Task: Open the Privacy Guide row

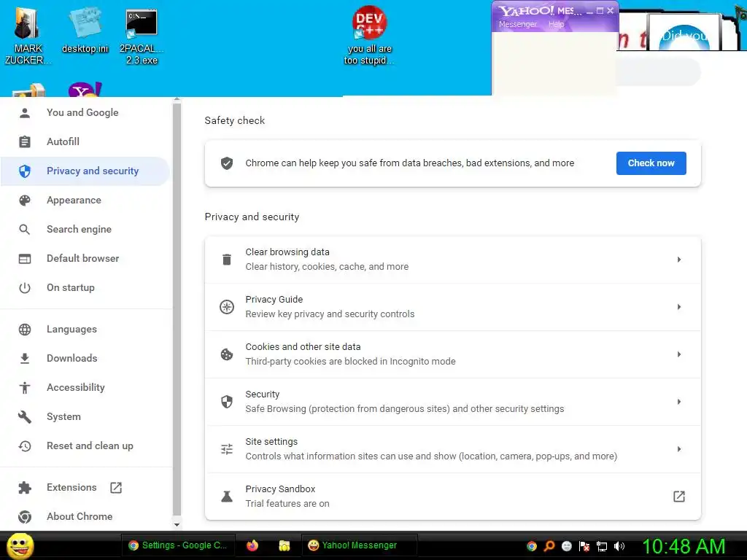Action: [x=452, y=307]
